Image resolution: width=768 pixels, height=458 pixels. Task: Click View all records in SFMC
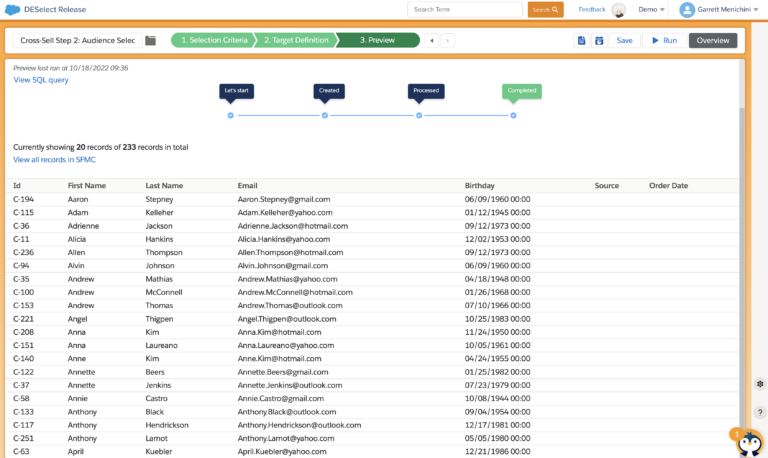click(55, 160)
